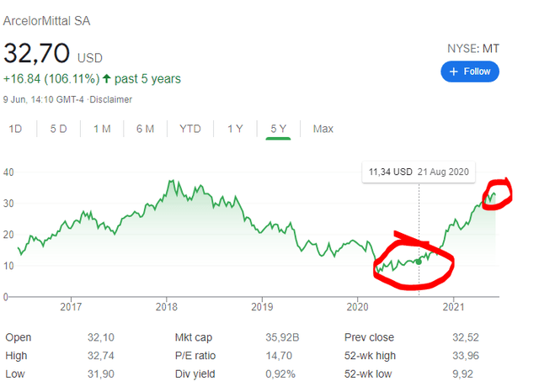Click the Div yield label
Screen dimensions: 539x392
coord(195,373)
